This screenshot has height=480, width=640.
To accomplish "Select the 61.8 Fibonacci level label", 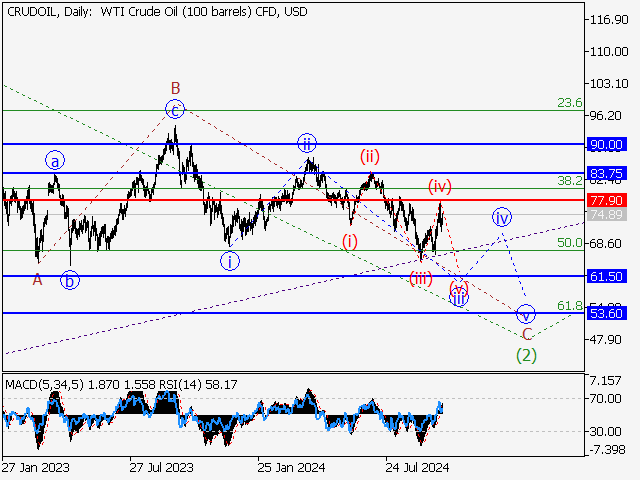I will click(x=570, y=305).
